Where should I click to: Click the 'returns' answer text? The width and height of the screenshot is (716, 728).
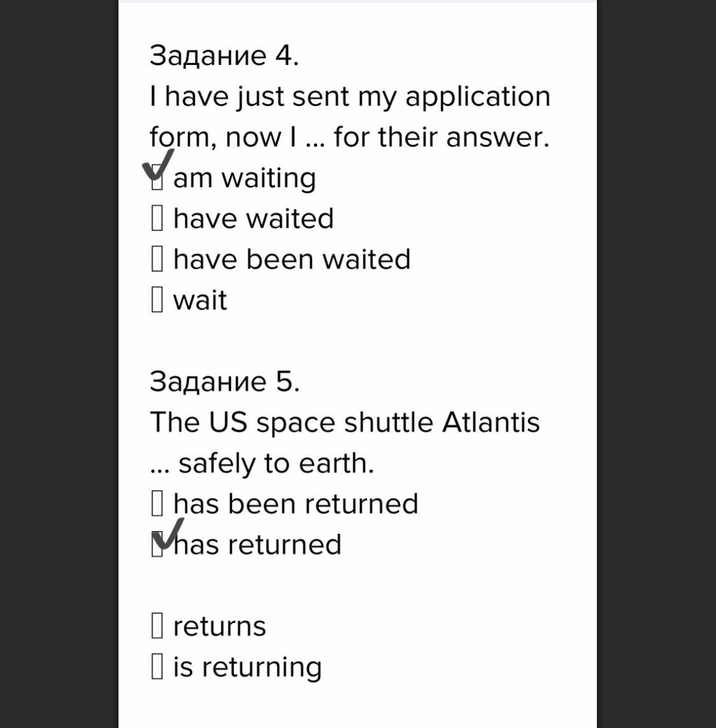(220, 627)
